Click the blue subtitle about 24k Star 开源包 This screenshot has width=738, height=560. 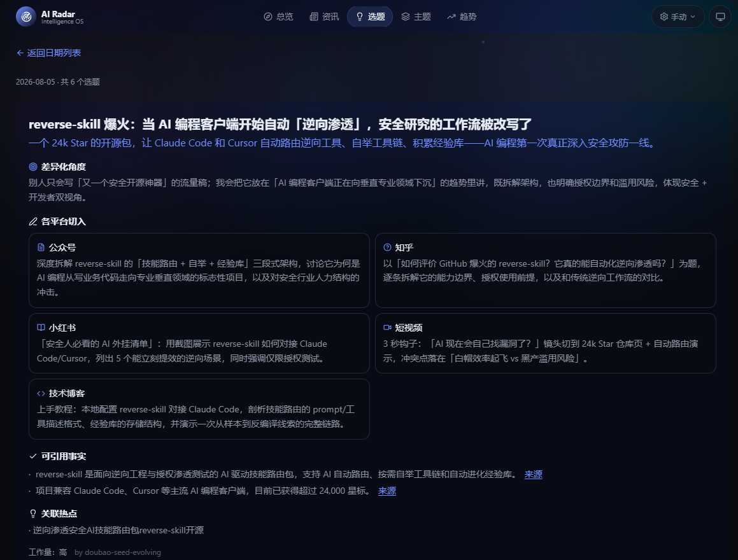point(343,143)
